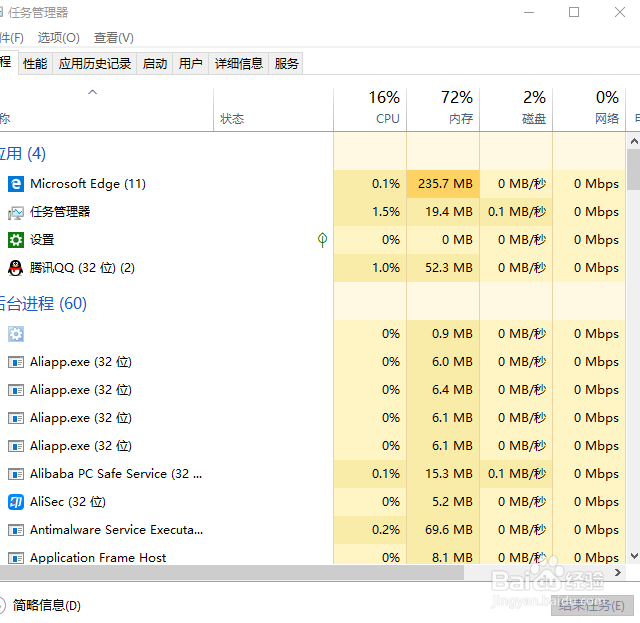
Task: Click the 1.5% CPU cell for 任务管理器
Action: pyautogui.click(x=370, y=212)
